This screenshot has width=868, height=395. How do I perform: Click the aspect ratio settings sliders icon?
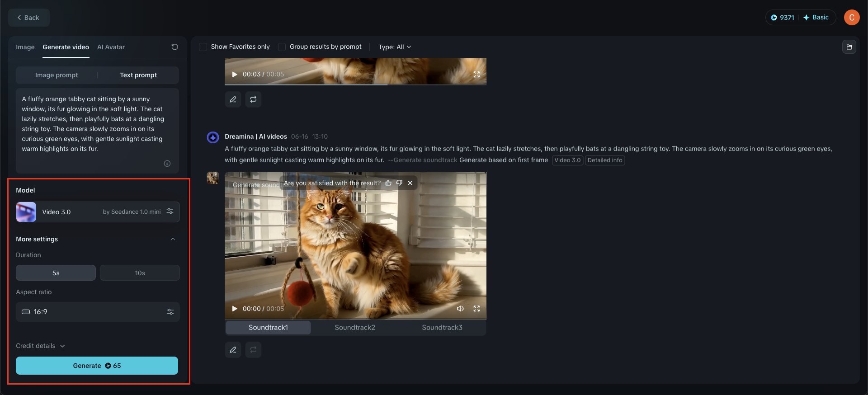[x=170, y=312]
